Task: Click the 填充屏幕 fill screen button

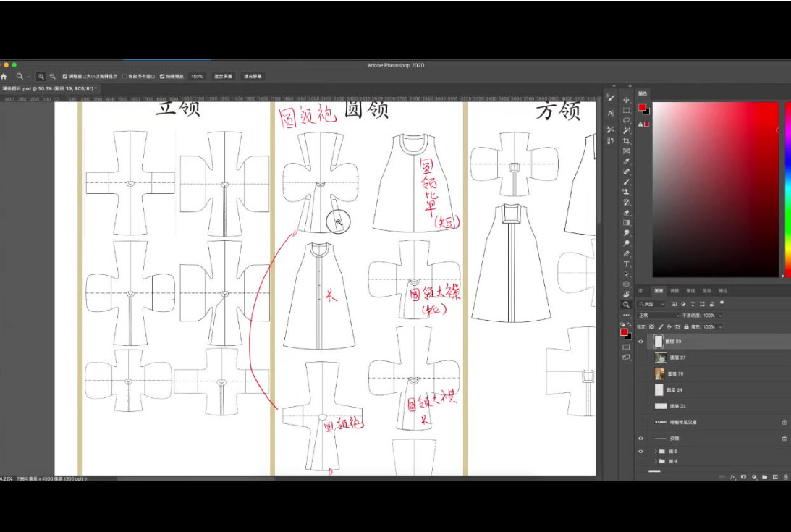Action: (253, 77)
